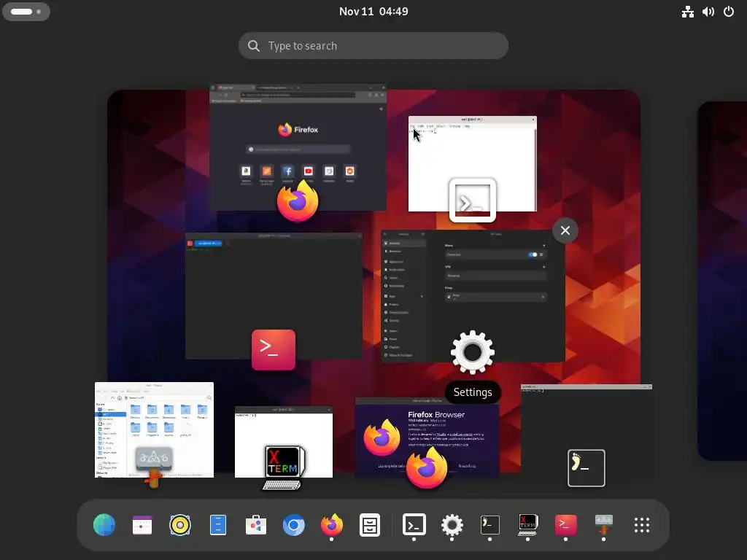
Task: Open Files cabinet icon in dock
Action: pyautogui.click(x=370, y=525)
